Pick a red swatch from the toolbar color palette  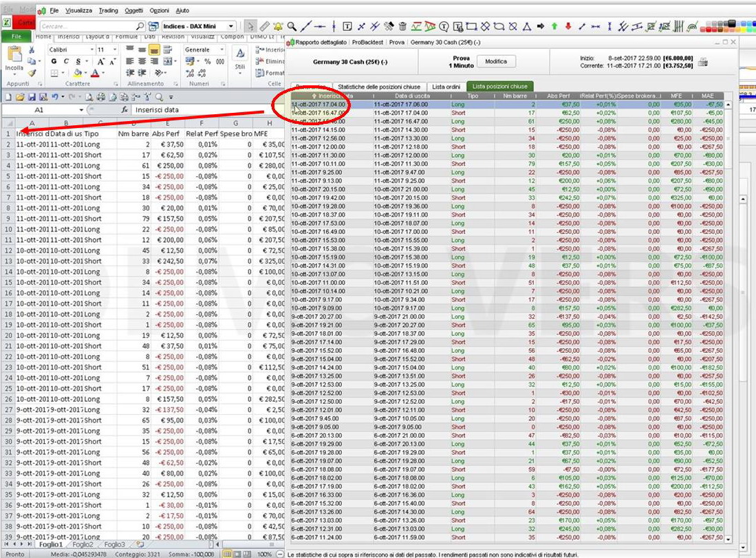(x=709, y=30)
